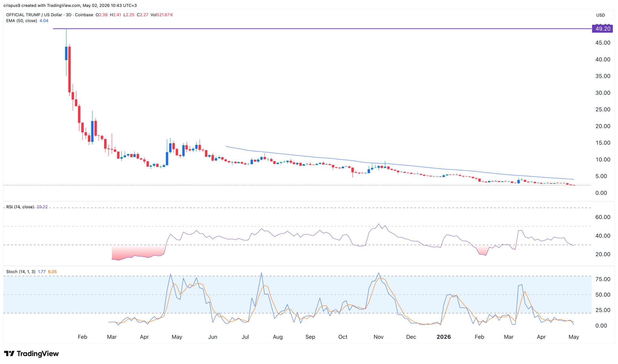Click the 75.00 label on the Stoch axis
The image size is (618, 364).
(x=603, y=279)
